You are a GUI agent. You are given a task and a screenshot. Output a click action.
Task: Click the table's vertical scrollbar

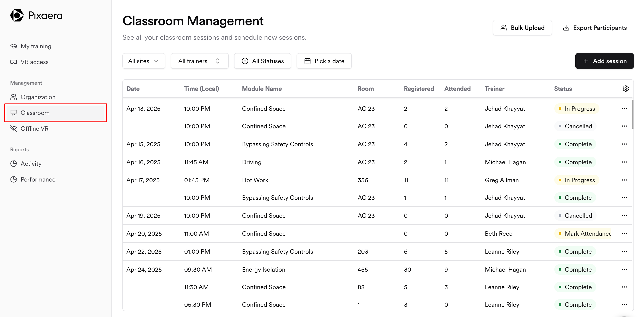click(632, 114)
